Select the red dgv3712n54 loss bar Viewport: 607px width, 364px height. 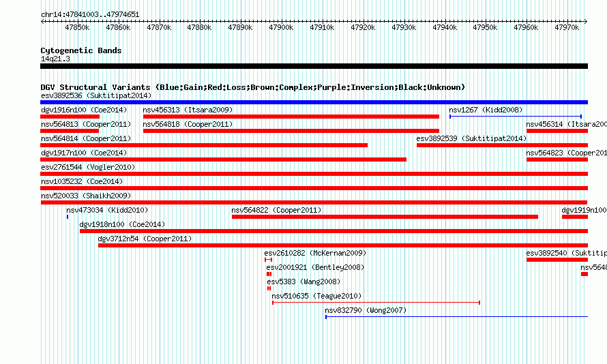click(x=343, y=245)
